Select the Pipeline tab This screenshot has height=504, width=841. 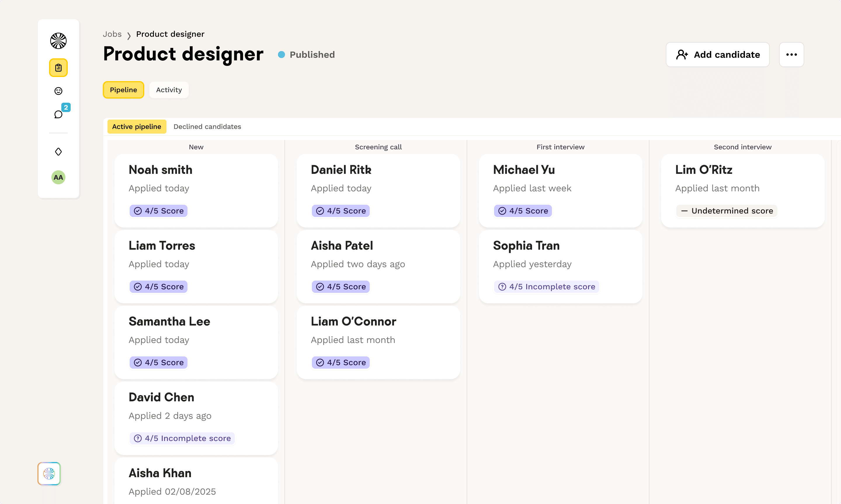point(123,90)
